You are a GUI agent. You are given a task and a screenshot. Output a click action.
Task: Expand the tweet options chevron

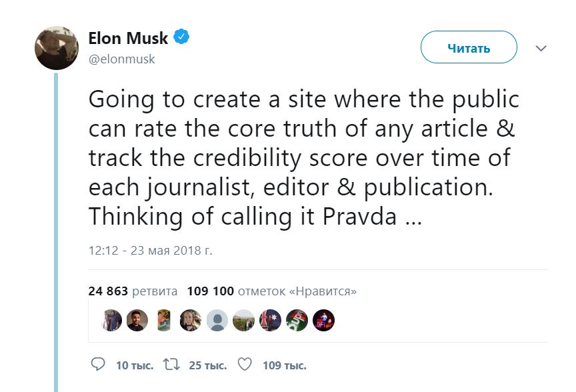(x=541, y=49)
